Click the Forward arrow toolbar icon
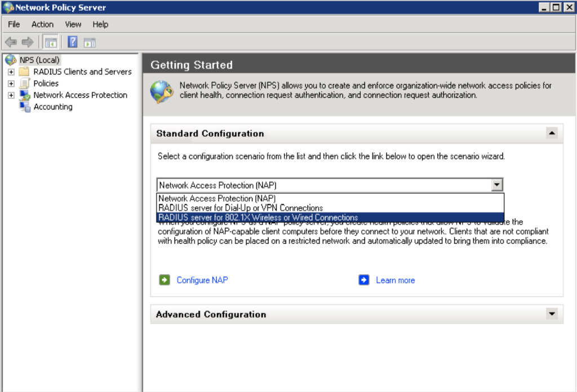This screenshot has width=577, height=392. tap(28, 42)
